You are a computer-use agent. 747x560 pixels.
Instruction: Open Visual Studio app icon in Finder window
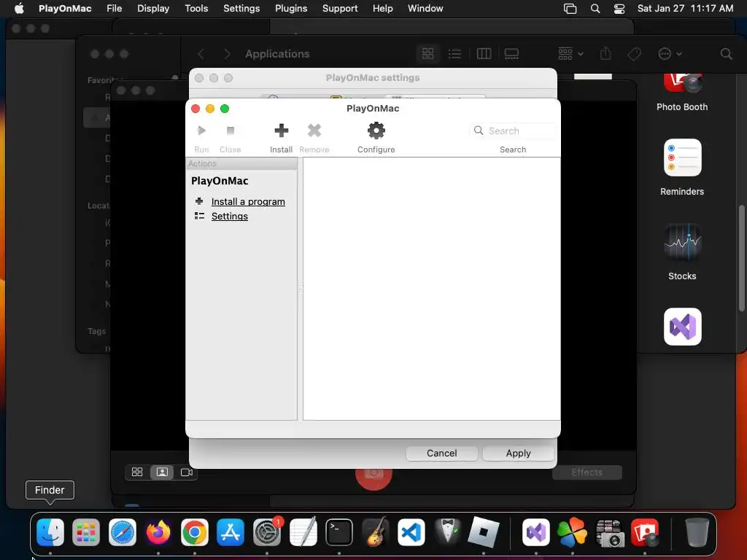point(682,327)
